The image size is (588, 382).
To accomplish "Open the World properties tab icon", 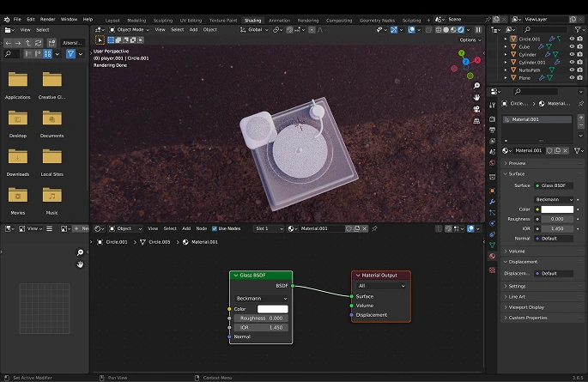I will tap(493, 163).
